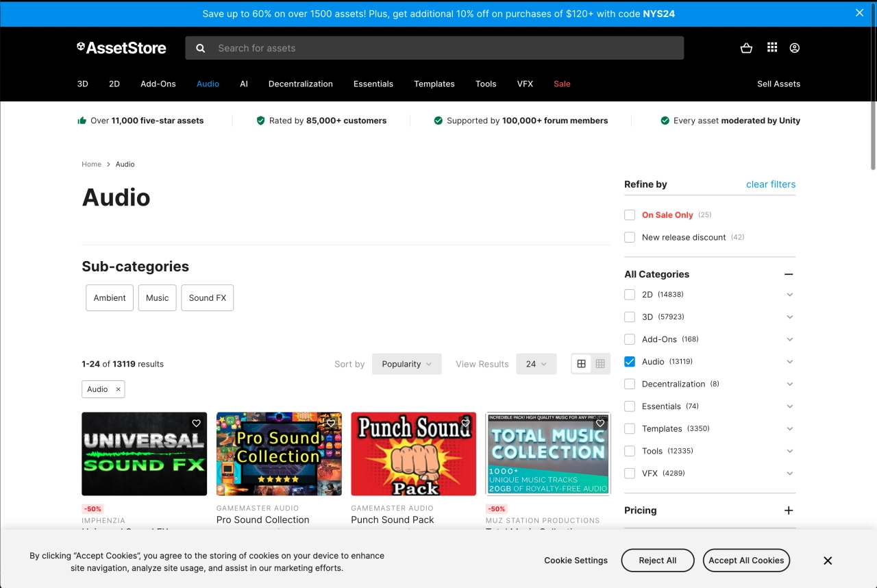Check the Add-Ons category checkbox
This screenshot has width=877, height=588.
click(630, 339)
